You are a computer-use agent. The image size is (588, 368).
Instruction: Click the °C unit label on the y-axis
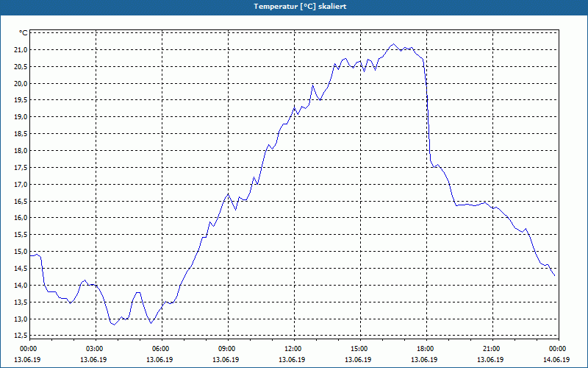pos(24,33)
